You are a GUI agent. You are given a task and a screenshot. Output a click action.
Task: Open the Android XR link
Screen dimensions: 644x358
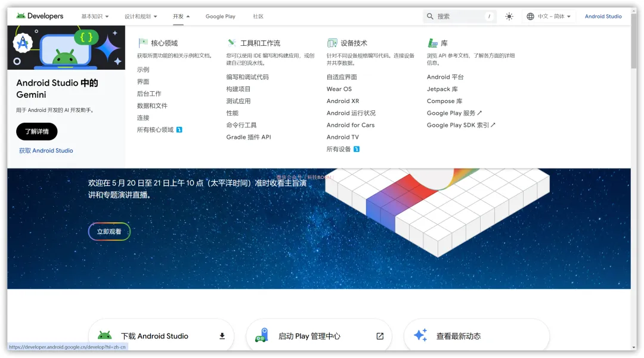coord(342,101)
